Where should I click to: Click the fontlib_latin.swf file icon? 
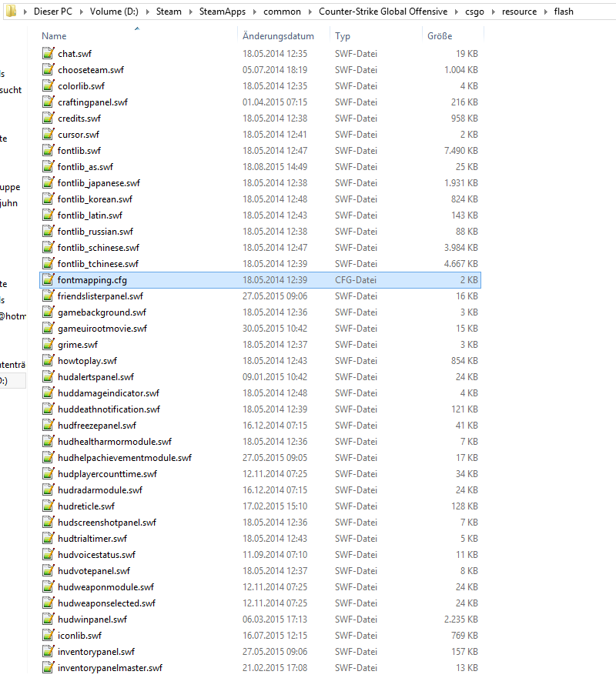click(49, 215)
